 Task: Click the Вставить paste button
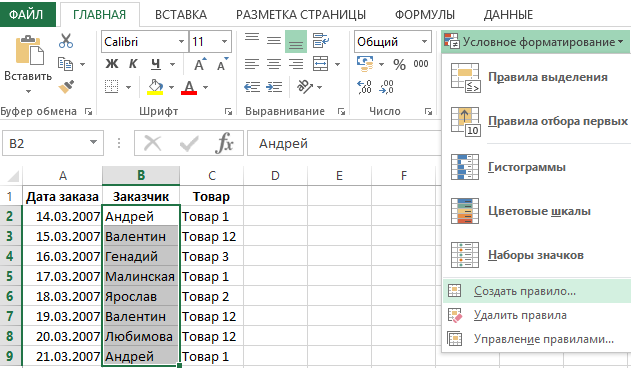[28, 64]
